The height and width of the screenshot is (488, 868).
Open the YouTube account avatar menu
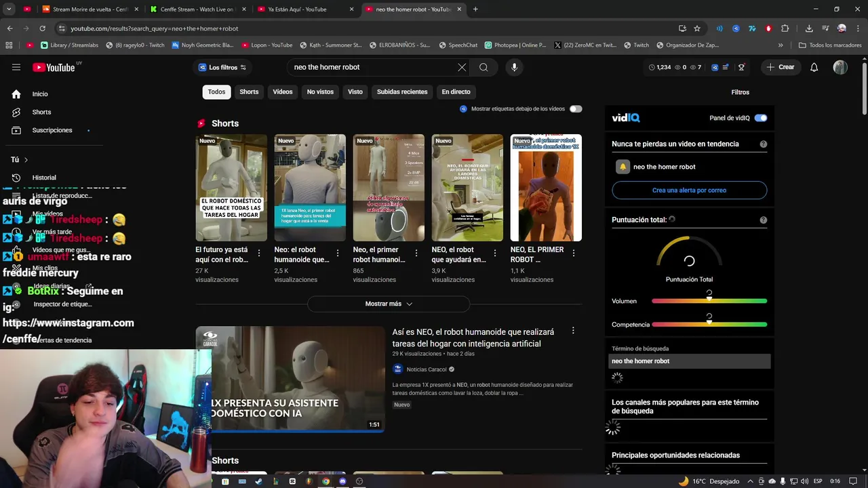click(x=840, y=67)
